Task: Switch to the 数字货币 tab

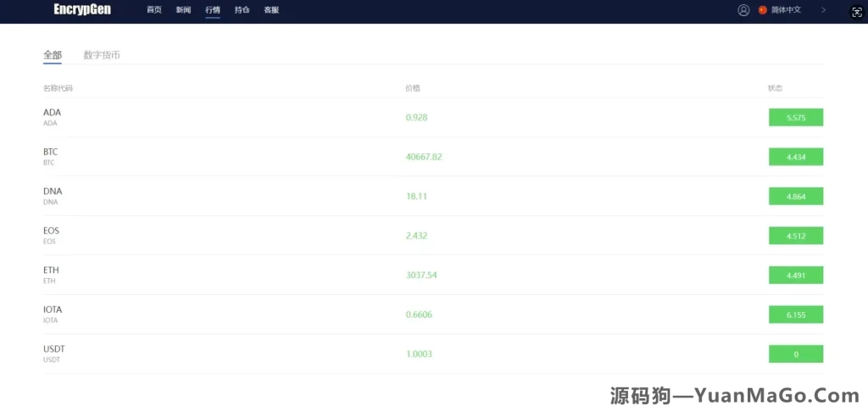Action: (102, 55)
